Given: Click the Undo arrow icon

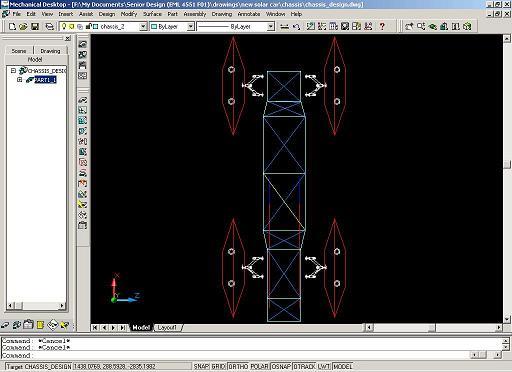Looking at the screenshot, I should [296, 26].
